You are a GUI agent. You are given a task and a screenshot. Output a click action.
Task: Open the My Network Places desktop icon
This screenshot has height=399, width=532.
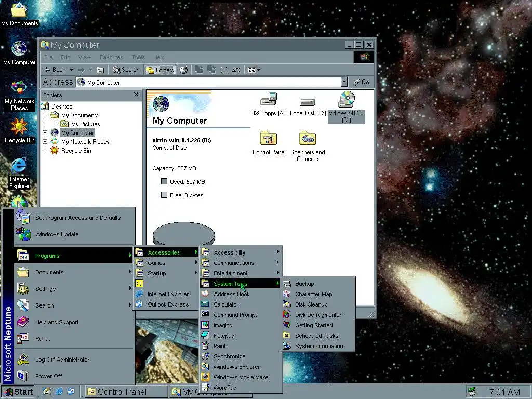tap(19, 96)
